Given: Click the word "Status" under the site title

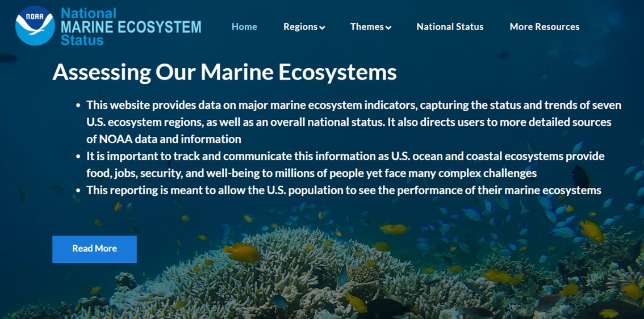Looking at the screenshot, I should (82, 40).
